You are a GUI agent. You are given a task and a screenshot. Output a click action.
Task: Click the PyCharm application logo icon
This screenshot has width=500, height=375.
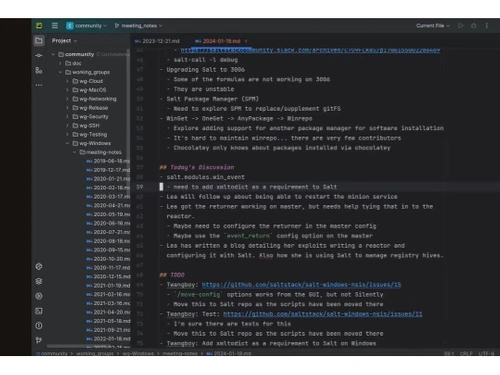point(39,26)
